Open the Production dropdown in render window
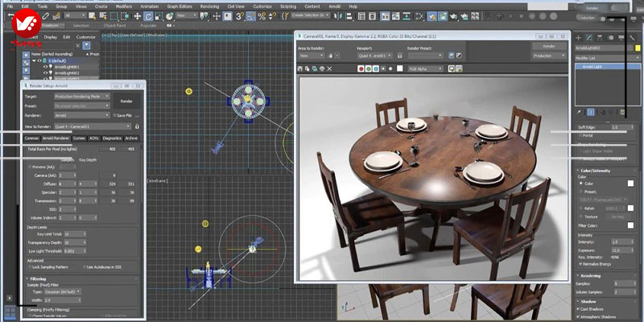644x322 pixels. [x=549, y=56]
